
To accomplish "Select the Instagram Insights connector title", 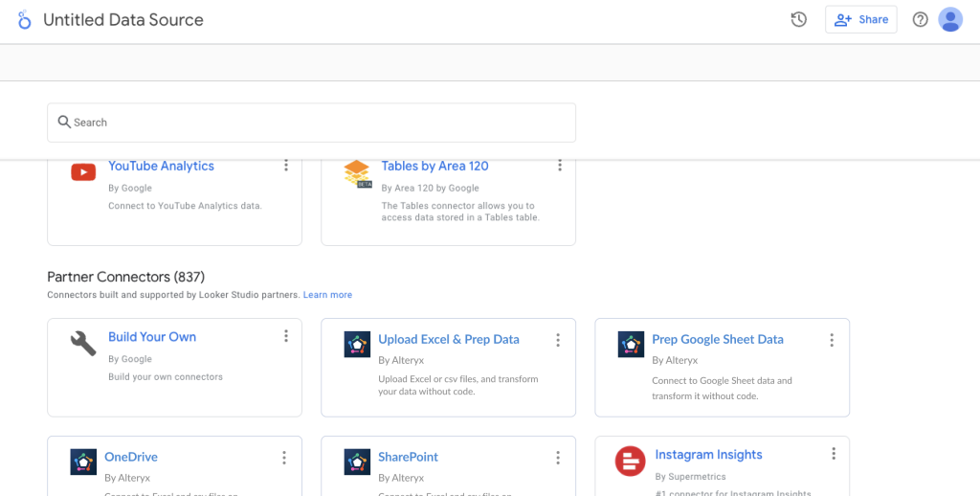I will pyautogui.click(x=709, y=454).
